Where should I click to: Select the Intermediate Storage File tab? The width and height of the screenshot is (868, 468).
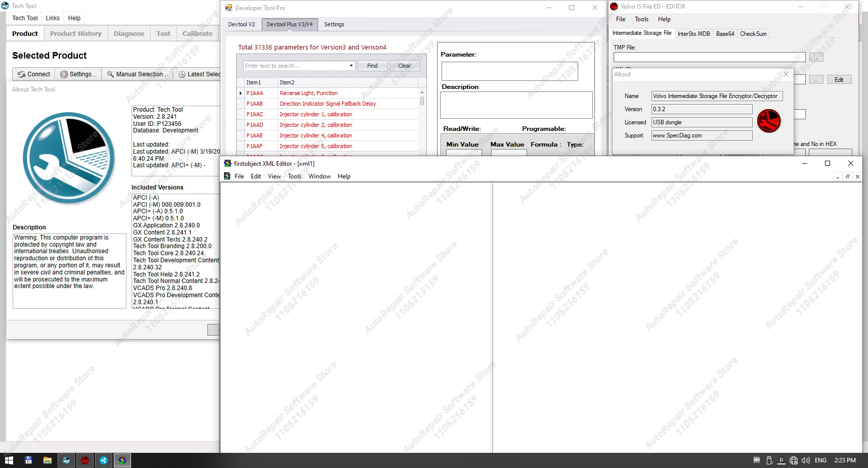(x=642, y=33)
